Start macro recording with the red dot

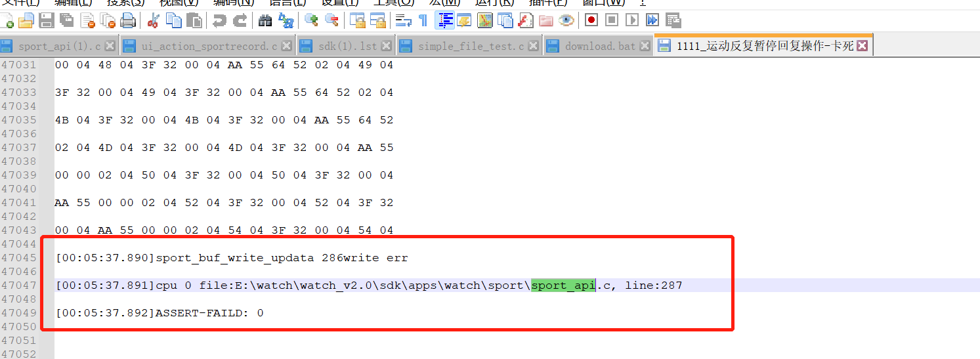tap(591, 21)
